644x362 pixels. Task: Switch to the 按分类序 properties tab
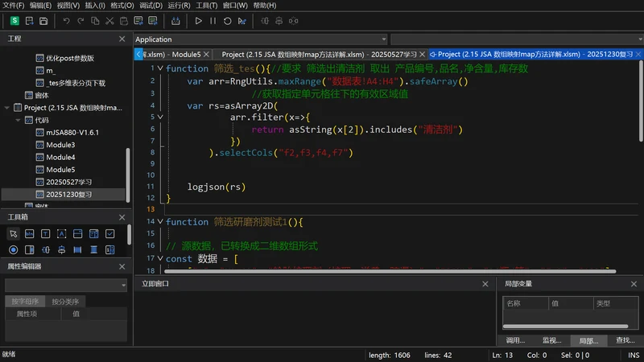point(65,301)
